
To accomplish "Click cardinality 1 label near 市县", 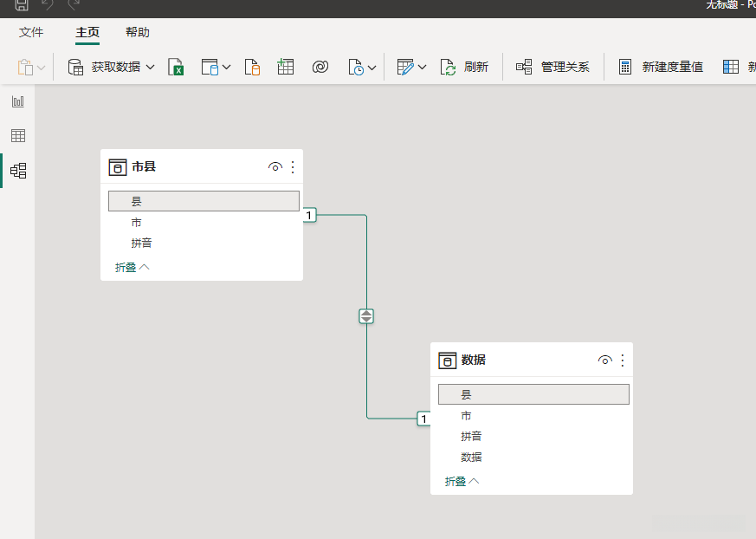I will coord(309,215).
